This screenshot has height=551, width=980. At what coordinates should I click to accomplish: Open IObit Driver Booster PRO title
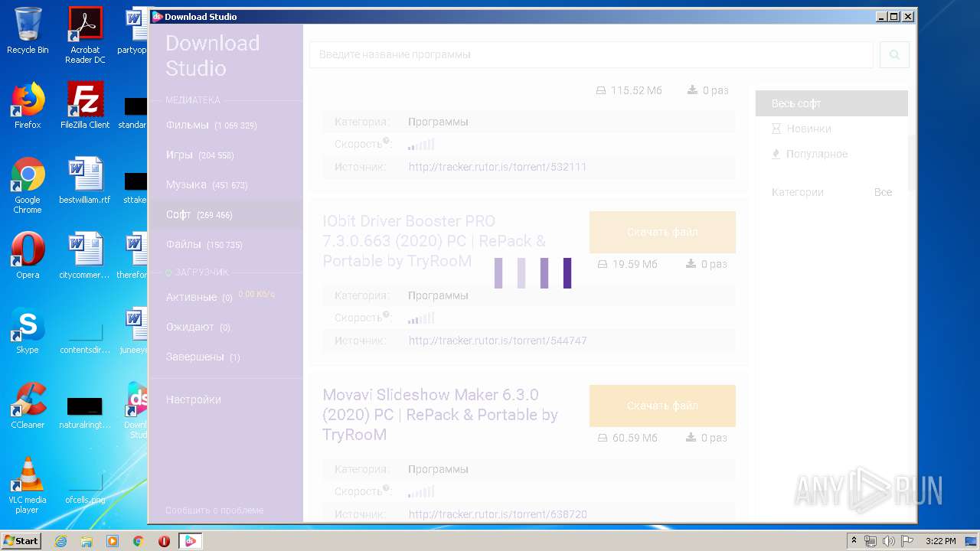tap(434, 241)
